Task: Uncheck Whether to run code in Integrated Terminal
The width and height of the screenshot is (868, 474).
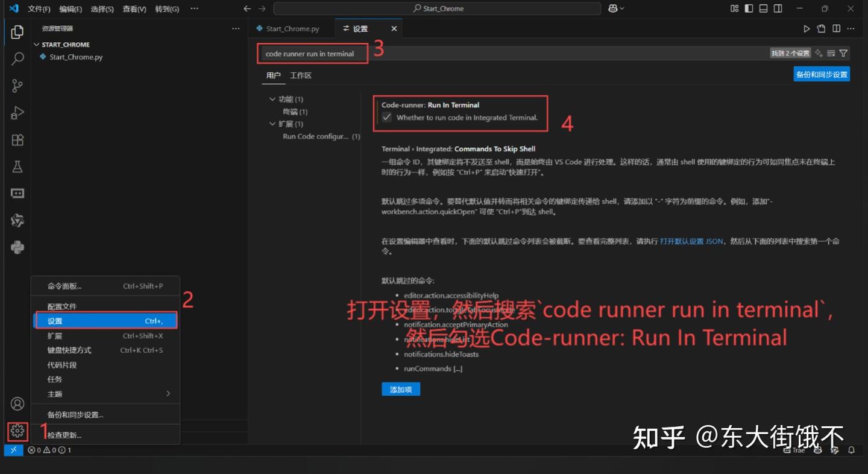Action: 386,118
